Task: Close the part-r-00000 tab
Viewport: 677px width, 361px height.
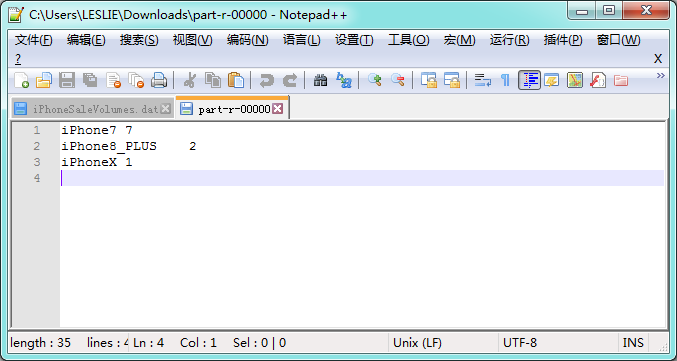Action: [278, 109]
